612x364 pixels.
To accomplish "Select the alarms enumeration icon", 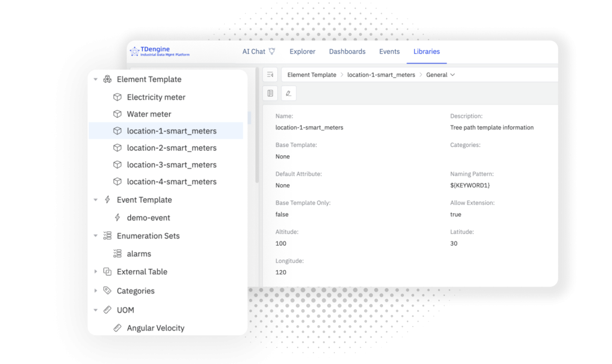I will click(x=118, y=253).
